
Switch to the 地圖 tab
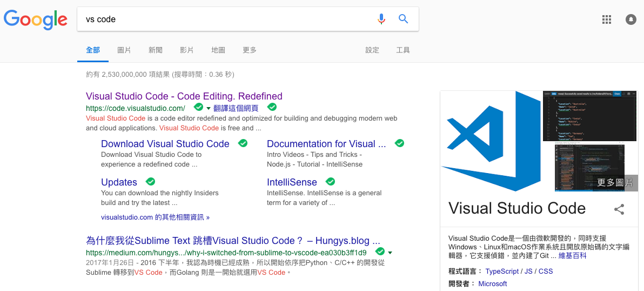pos(218,50)
